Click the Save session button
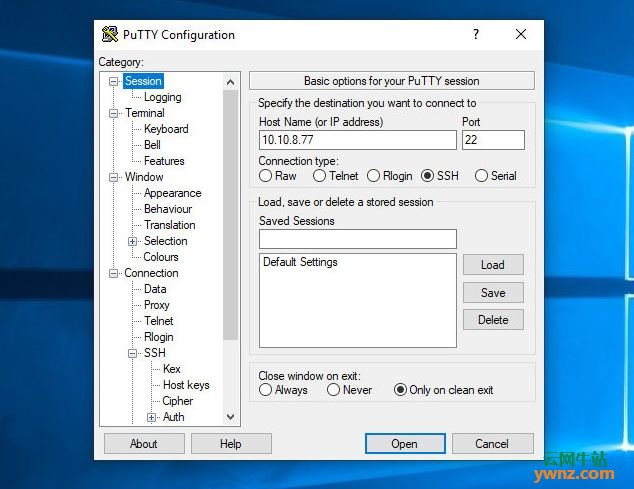The height and width of the screenshot is (489, 634). click(x=493, y=292)
